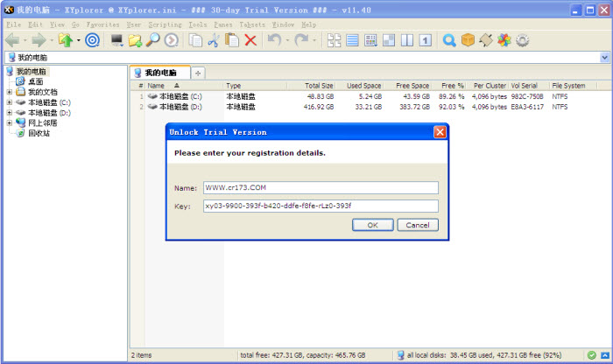Click the Key registration input field
The image size is (613, 364).
click(x=321, y=206)
